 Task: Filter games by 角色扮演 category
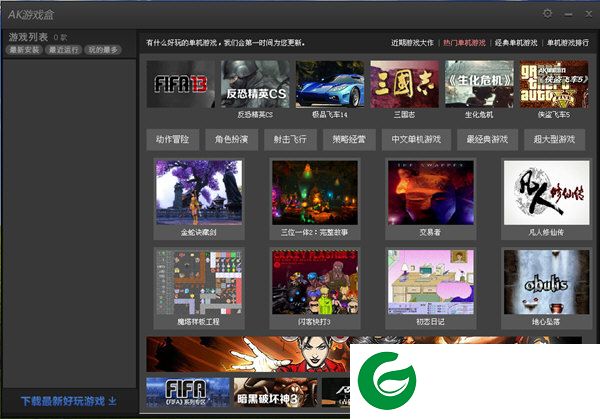click(232, 140)
